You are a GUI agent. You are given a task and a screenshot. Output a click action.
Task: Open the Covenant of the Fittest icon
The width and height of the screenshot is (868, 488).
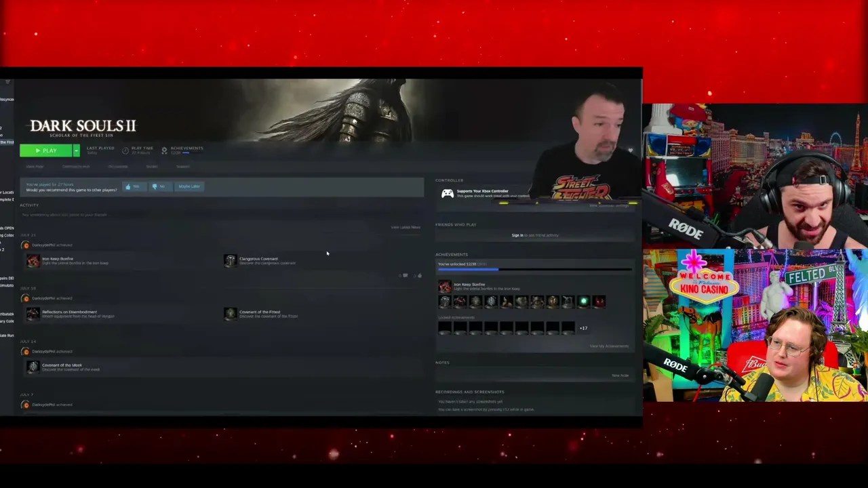pyautogui.click(x=231, y=314)
